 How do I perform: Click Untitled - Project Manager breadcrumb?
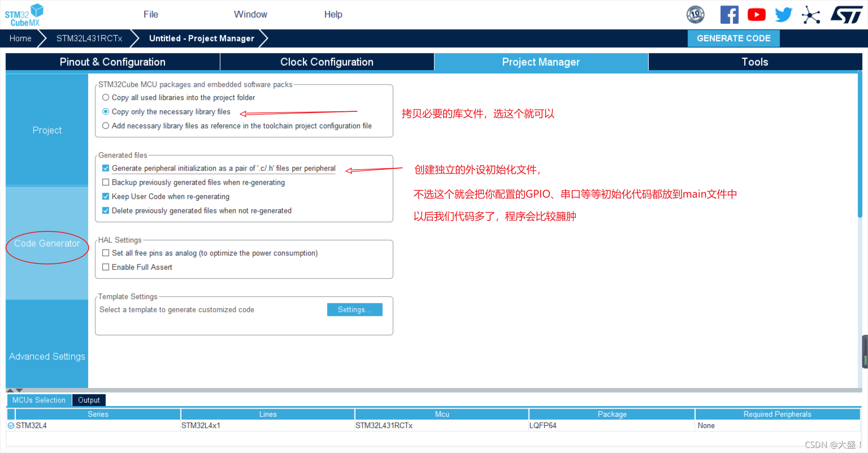[202, 38]
